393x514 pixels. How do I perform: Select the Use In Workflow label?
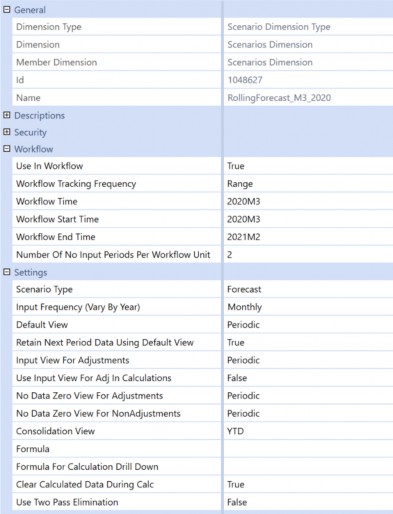click(49, 166)
